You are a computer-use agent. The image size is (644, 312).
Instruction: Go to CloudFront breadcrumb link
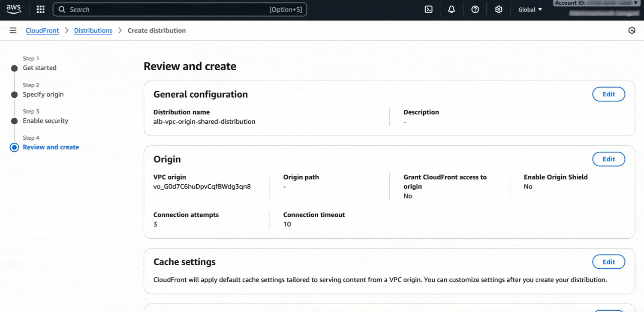42,30
